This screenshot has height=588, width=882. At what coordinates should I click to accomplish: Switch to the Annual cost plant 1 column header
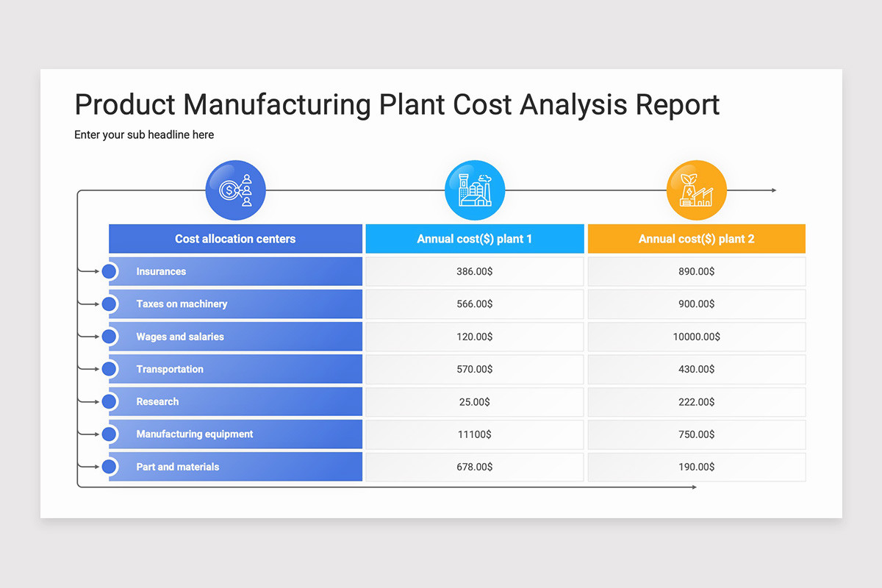click(x=475, y=238)
